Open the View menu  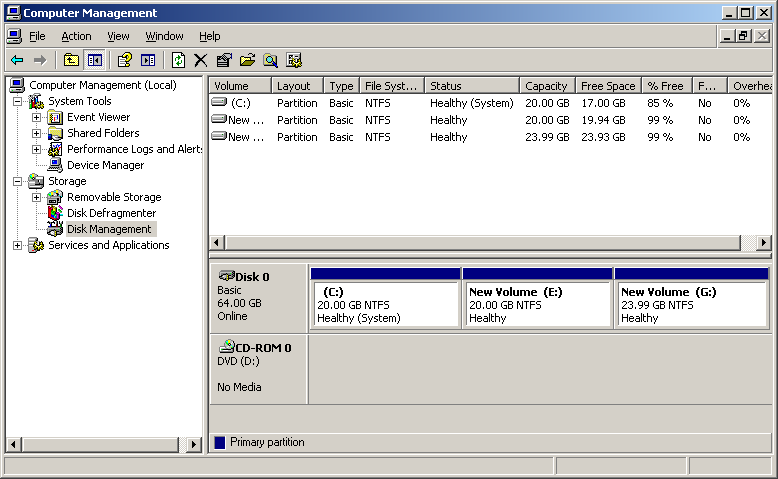click(118, 36)
